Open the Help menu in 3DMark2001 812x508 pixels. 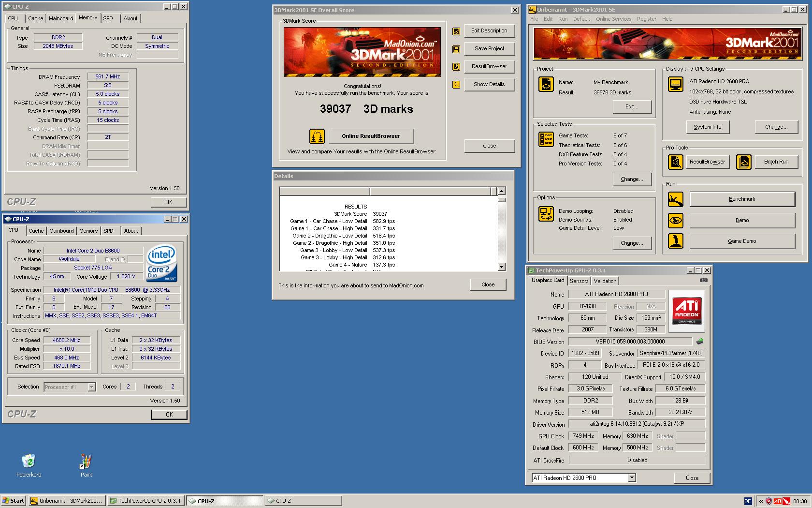667,19
